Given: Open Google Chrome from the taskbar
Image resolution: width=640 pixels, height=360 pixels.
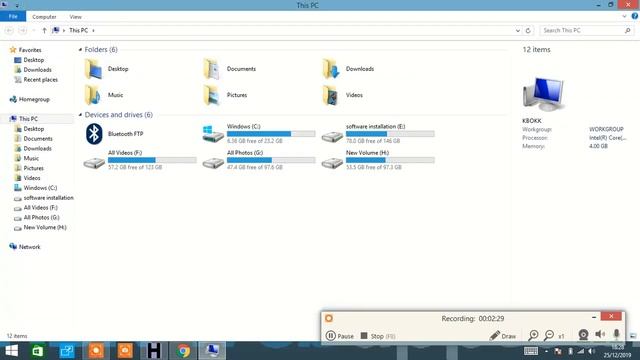Looking at the screenshot, I should pos(183,351).
